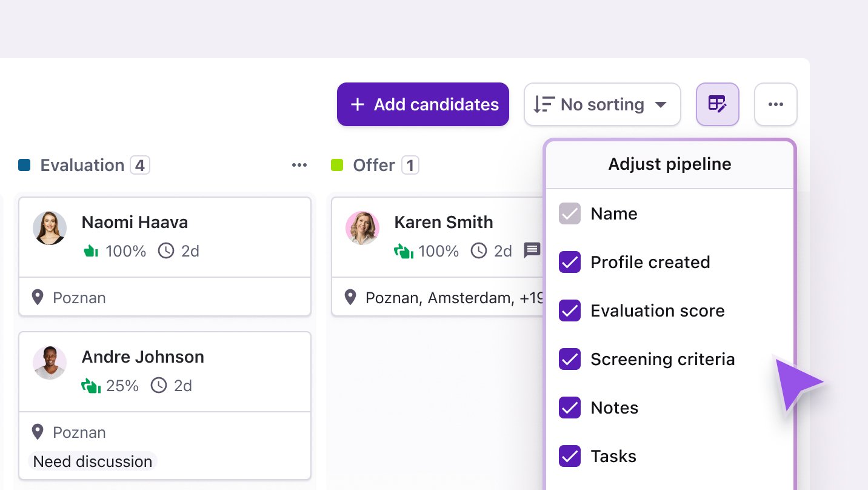Uncheck the Profile created checkbox
The height and width of the screenshot is (490, 868).
(x=569, y=262)
